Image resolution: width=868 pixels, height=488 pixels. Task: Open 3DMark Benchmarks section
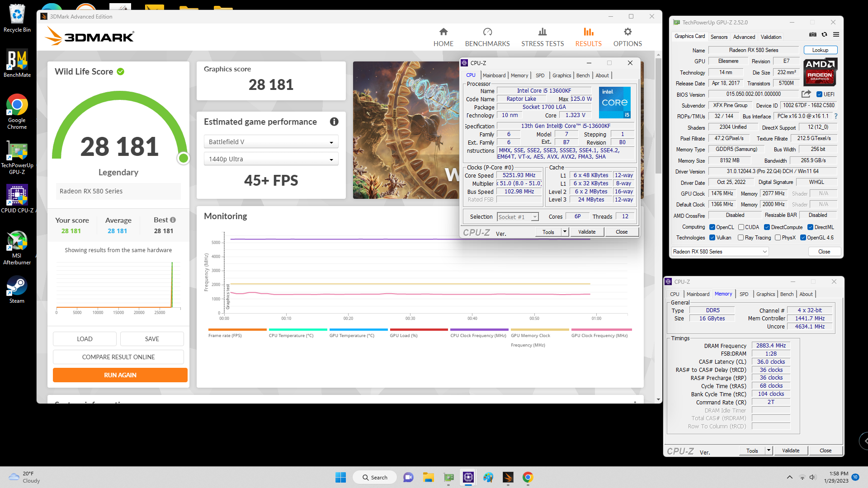[487, 38]
